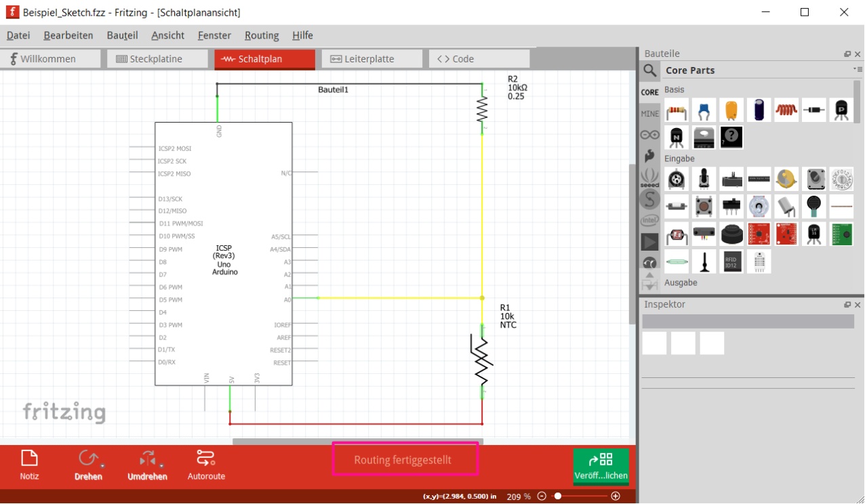Undock the Bauteile panel
The height and width of the screenshot is (504, 865).
847,54
